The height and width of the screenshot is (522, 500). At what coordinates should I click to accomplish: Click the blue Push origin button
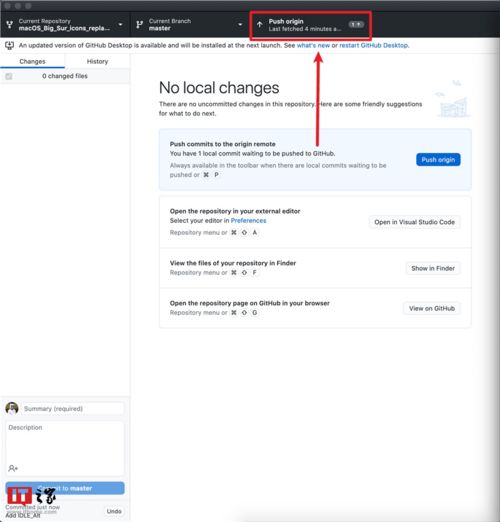click(438, 160)
